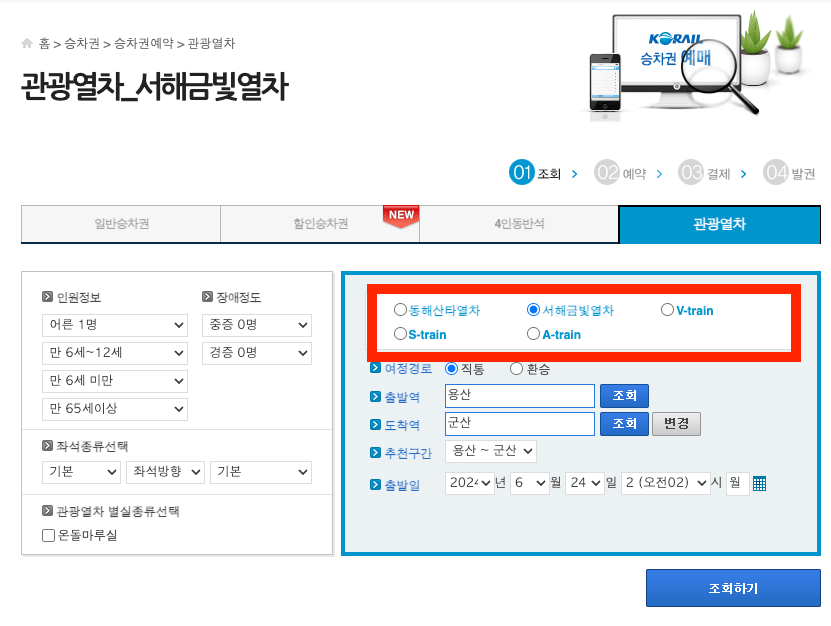Viewport: 831px width, 626px height.
Task: Open the 어른 1명 passenger count dropdown
Action: (x=114, y=325)
